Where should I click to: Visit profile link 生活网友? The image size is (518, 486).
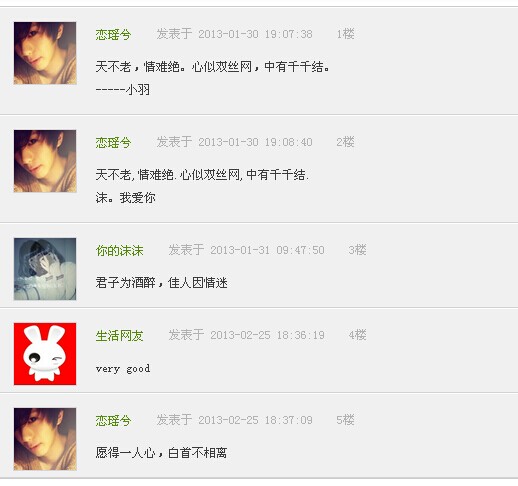pos(119,335)
